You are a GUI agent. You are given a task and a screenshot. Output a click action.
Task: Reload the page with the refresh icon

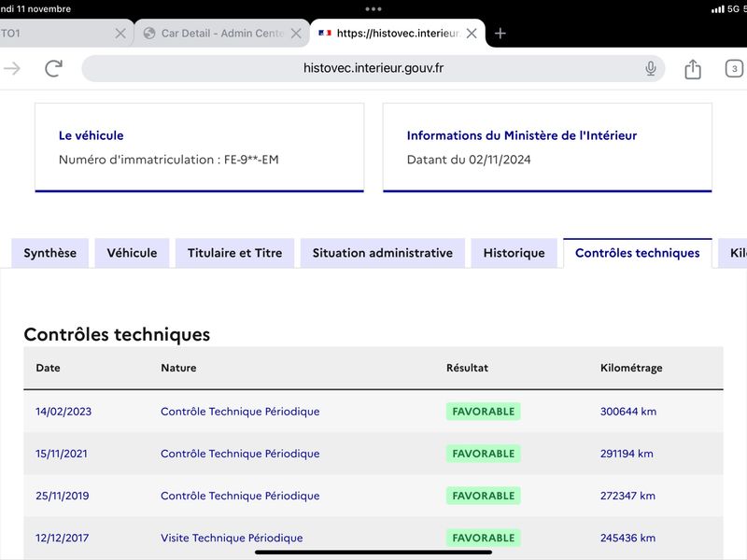[53, 68]
